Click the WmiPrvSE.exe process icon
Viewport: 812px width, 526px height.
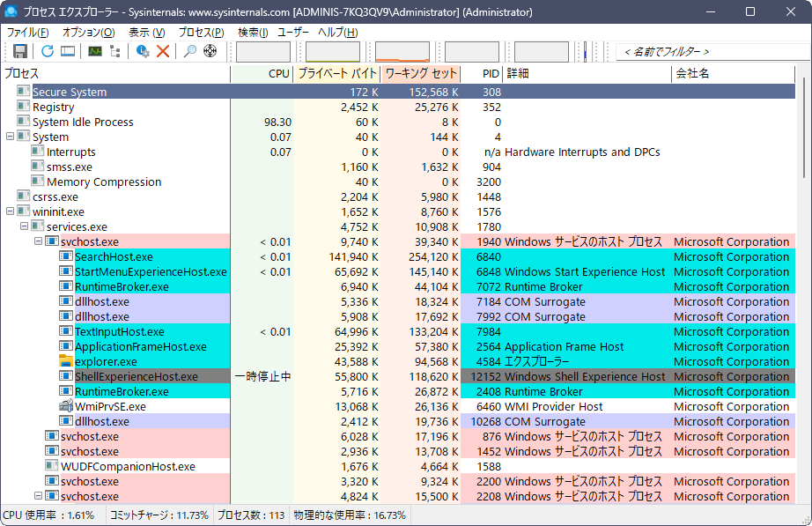pyautogui.click(x=66, y=406)
